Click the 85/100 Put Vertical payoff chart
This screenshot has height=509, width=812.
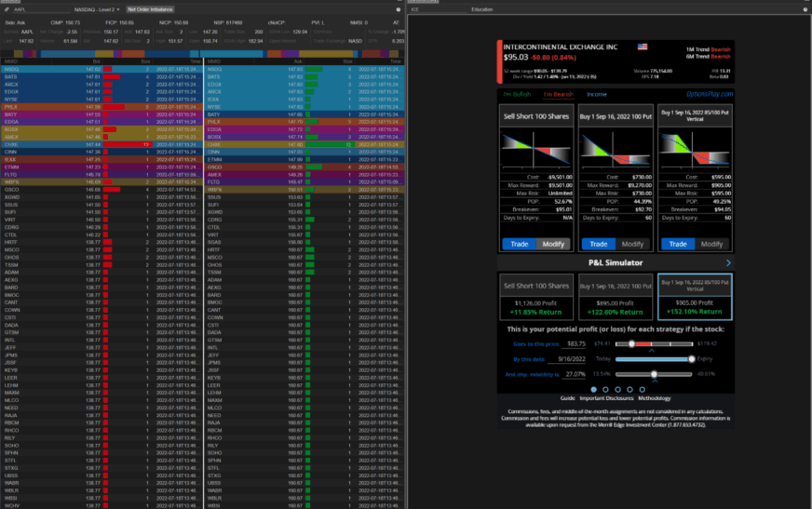(695, 150)
